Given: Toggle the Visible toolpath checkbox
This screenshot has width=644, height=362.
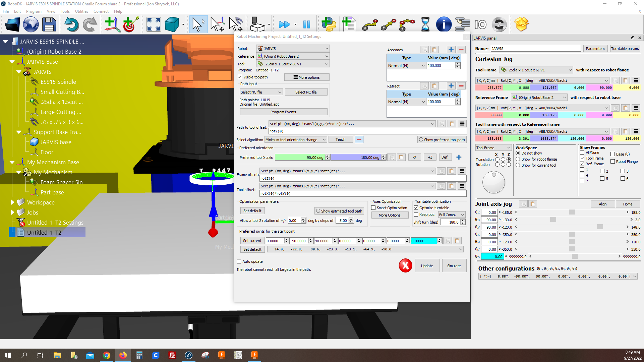Looking at the screenshot, I should [x=240, y=77].
